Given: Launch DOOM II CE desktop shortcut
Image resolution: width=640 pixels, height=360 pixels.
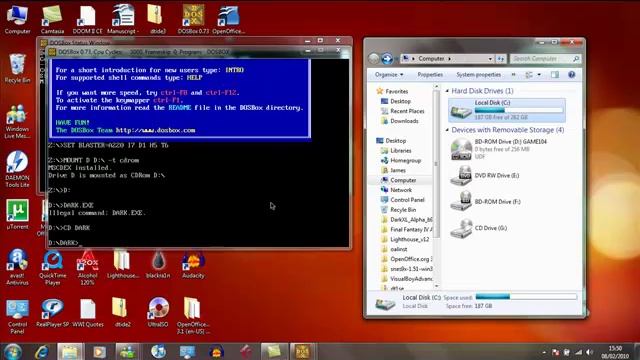Looking at the screenshot, I should coord(87,18).
